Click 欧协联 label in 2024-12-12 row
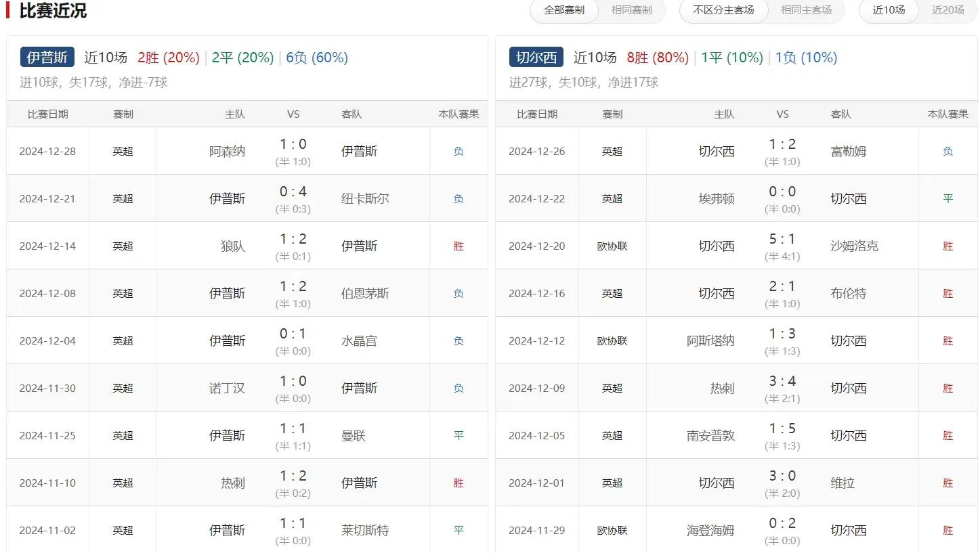980x553 pixels. pyautogui.click(x=612, y=340)
